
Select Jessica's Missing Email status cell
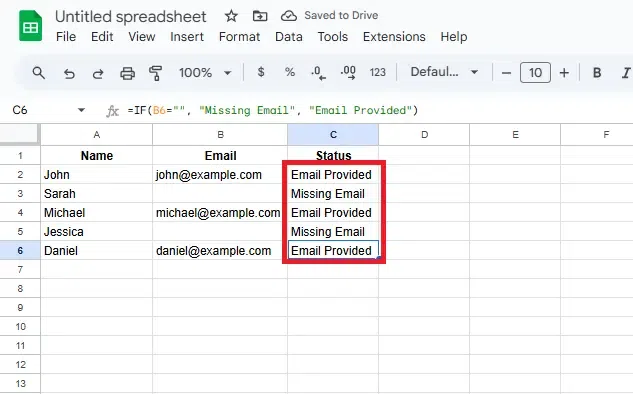(333, 231)
